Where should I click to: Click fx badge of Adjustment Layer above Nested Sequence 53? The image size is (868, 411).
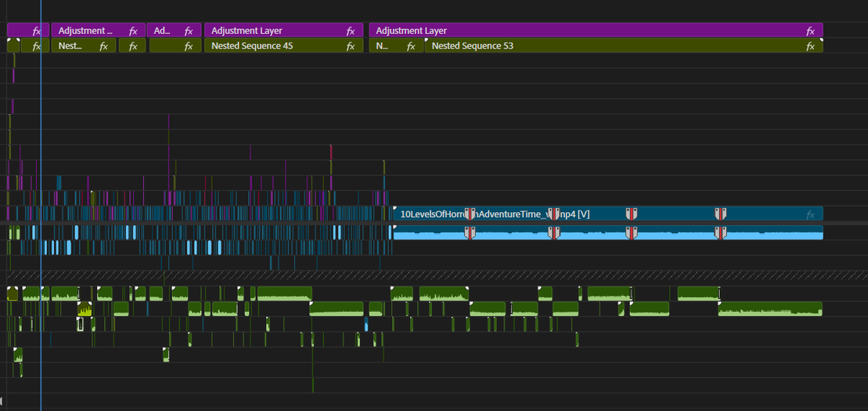click(x=810, y=31)
